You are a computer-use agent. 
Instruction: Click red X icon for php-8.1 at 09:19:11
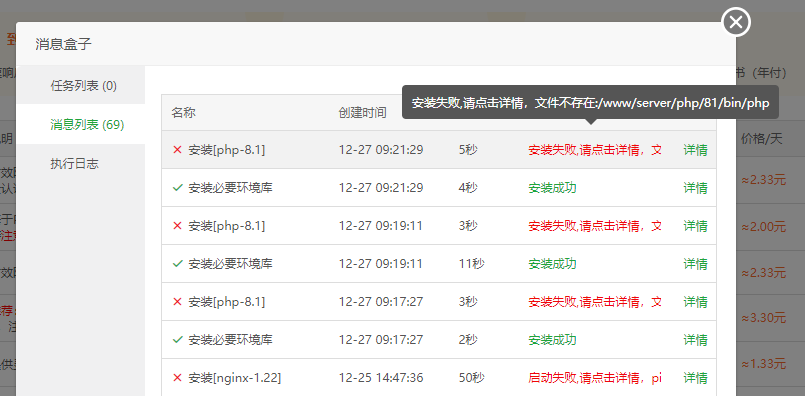(178, 226)
